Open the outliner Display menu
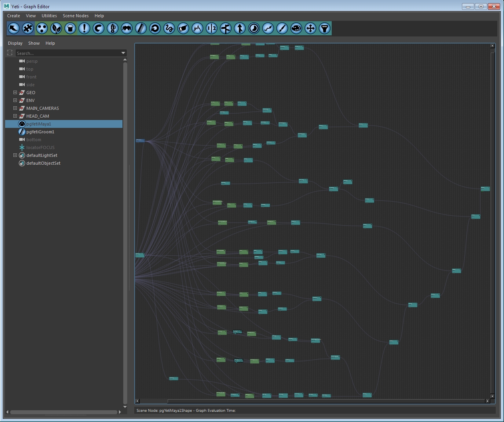The height and width of the screenshot is (422, 504). pyautogui.click(x=15, y=43)
